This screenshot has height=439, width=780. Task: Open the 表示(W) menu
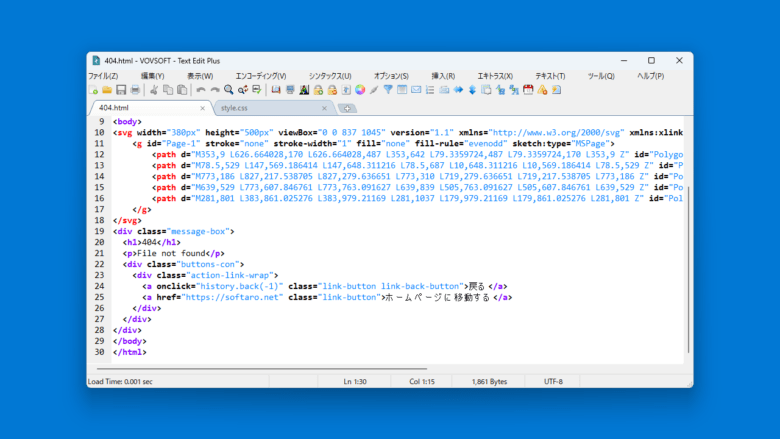200,76
